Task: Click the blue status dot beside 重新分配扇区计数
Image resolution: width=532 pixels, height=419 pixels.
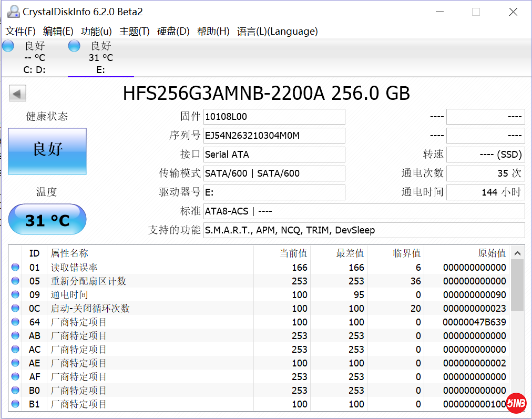Action: pos(15,281)
